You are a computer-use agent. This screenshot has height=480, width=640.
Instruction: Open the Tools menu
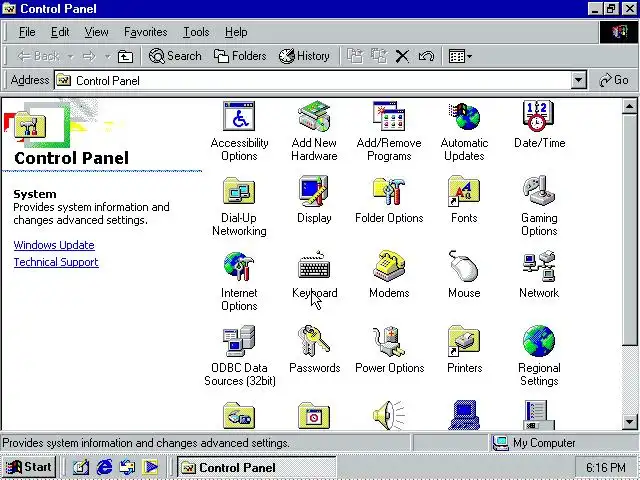click(x=196, y=32)
